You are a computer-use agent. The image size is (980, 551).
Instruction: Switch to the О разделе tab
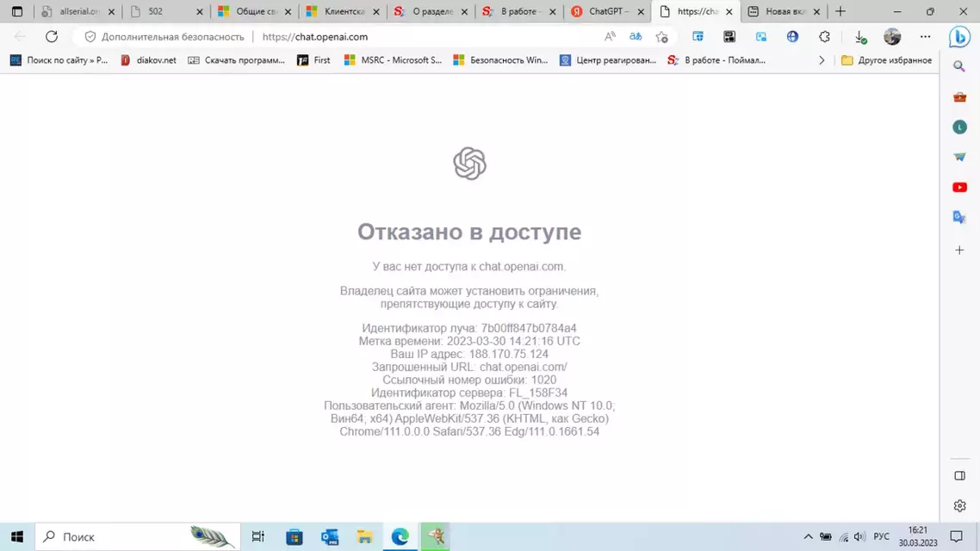pos(430,11)
